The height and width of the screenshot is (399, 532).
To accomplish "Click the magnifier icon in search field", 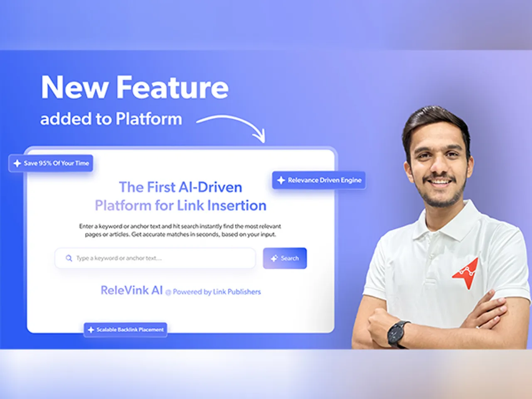I will point(69,258).
